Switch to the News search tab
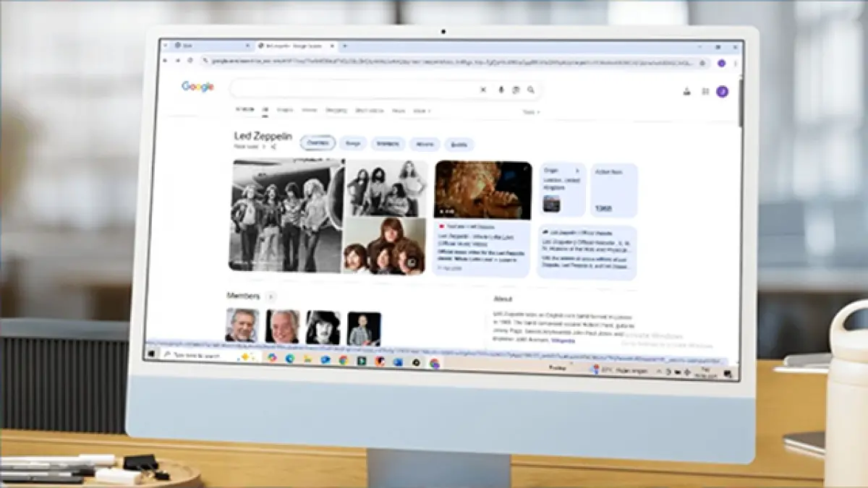The image size is (868, 488). 398,111
